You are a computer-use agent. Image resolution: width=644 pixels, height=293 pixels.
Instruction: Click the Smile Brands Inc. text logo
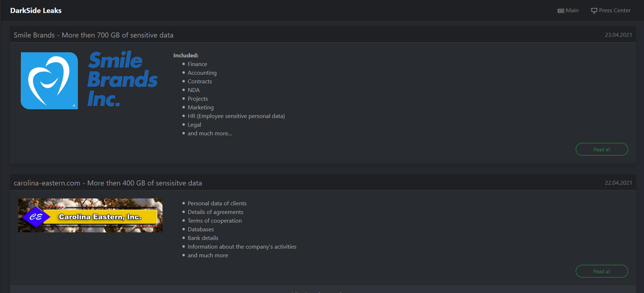click(123, 79)
